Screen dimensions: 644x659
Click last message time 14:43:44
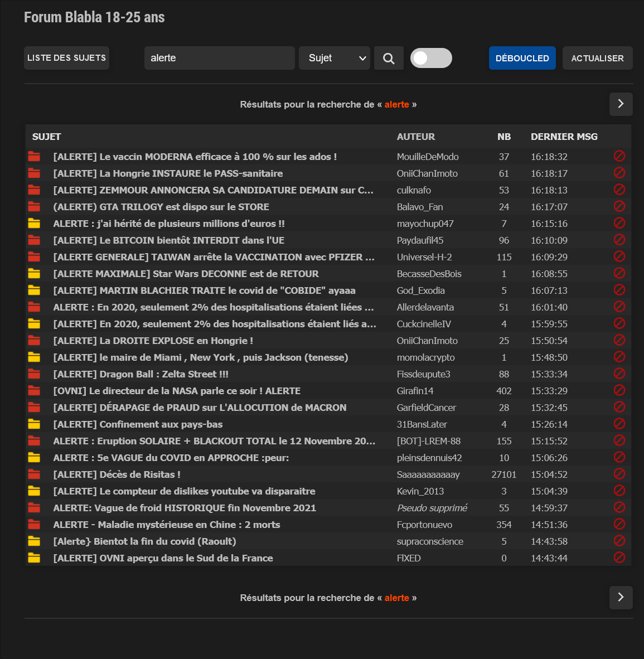tap(549, 558)
